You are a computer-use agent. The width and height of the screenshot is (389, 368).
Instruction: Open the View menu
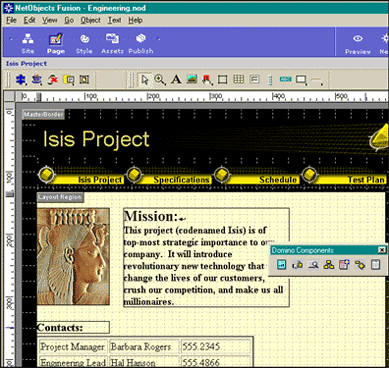pos(49,20)
